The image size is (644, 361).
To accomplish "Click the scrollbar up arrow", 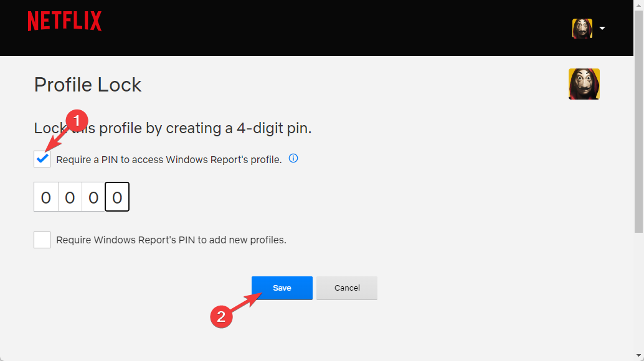I will click(x=638, y=5).
